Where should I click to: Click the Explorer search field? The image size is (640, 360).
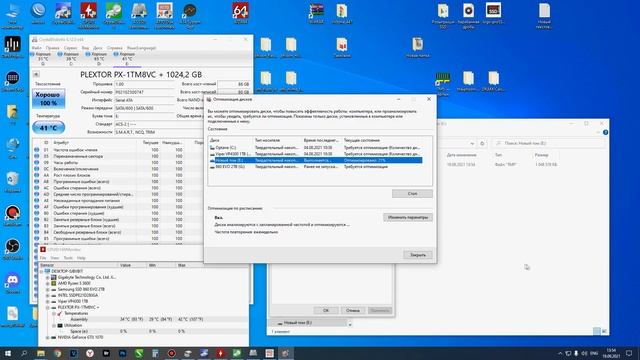click(x=548, y=144)
